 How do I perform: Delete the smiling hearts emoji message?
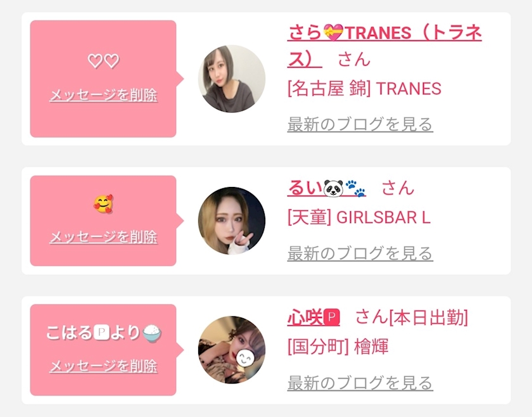pos(103,238)
